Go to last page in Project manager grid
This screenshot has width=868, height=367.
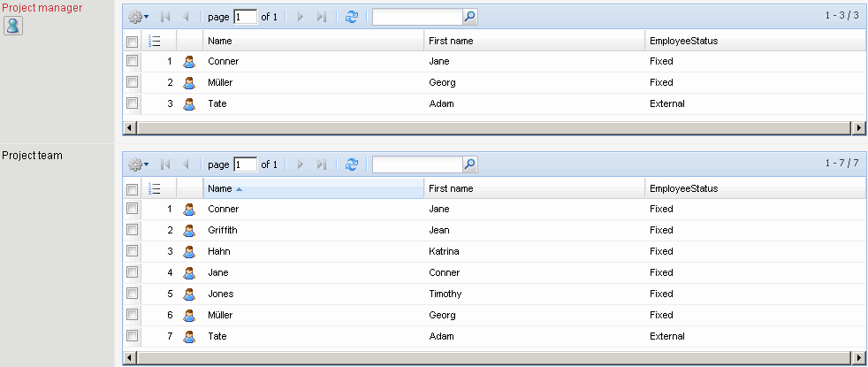322,17
